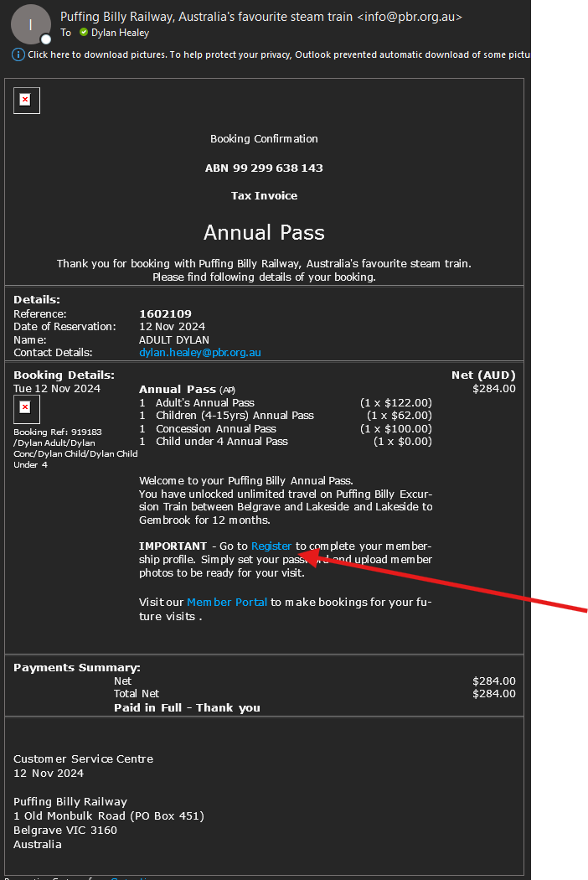Open the Member Portal link

tap(227, 603)
